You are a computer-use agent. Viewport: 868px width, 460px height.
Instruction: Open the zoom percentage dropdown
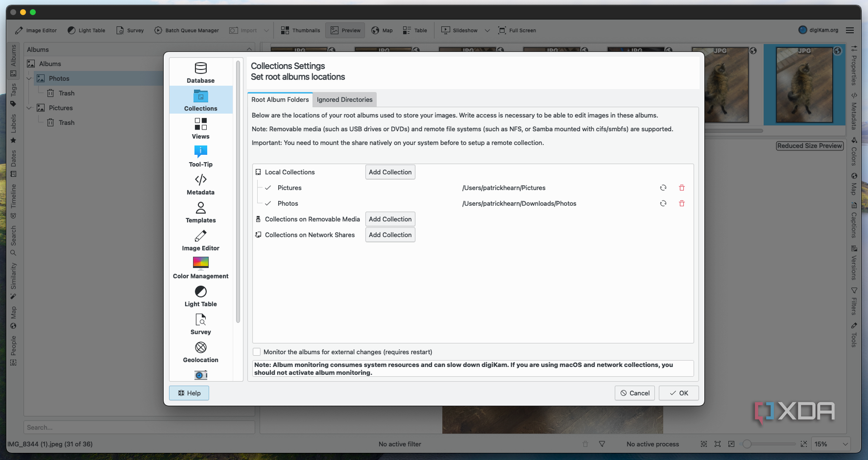tap(831, 444)
